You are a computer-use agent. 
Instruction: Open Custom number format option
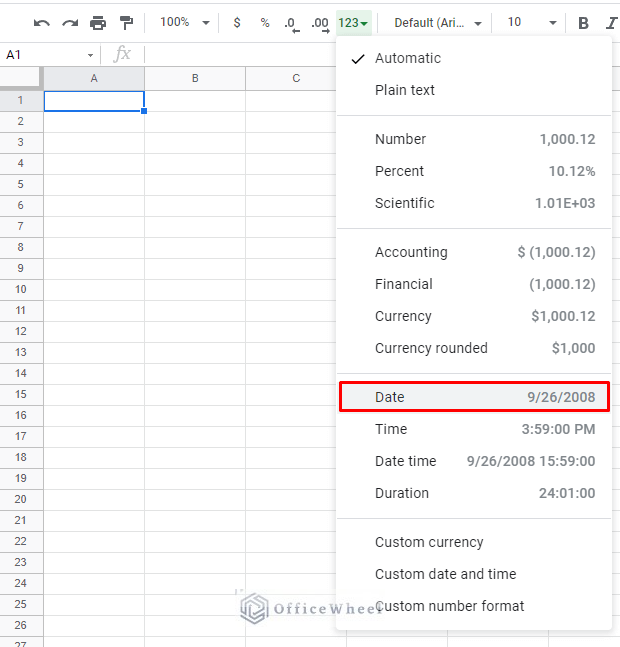pos(474,606)
